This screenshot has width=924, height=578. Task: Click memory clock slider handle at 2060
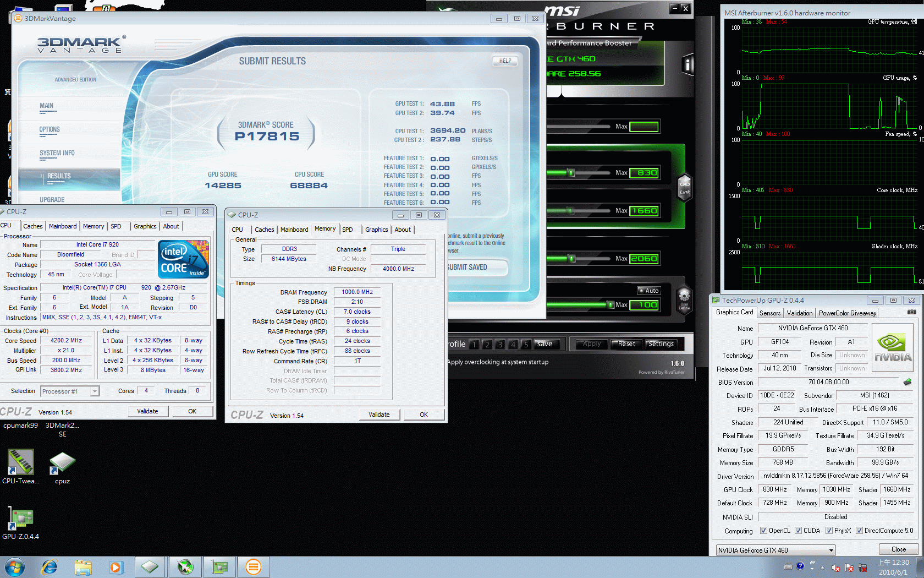click(x=572, y=259)
